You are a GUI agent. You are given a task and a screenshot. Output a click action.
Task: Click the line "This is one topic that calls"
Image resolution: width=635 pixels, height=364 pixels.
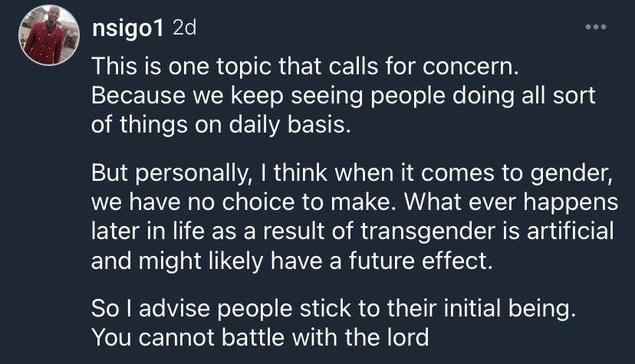pos(306,67)
